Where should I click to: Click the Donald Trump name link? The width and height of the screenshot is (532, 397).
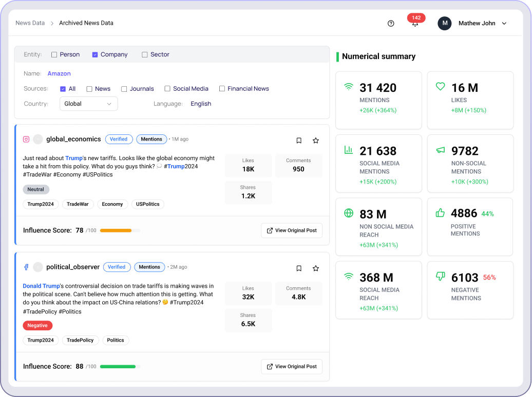(41, 286)
